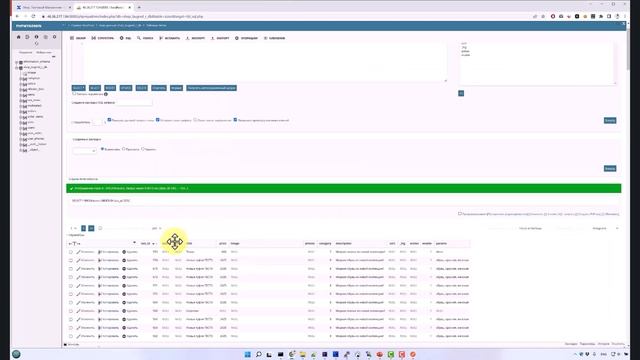Click the browser reload button
Image resolution: width=640 pixels, height=360 pixels.
(33, 16)
